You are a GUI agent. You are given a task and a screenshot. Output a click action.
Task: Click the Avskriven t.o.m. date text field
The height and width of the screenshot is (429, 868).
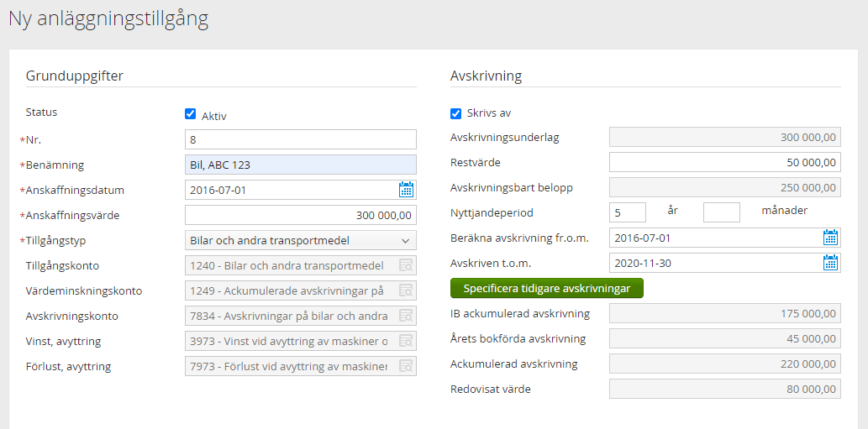click(714, 263)
